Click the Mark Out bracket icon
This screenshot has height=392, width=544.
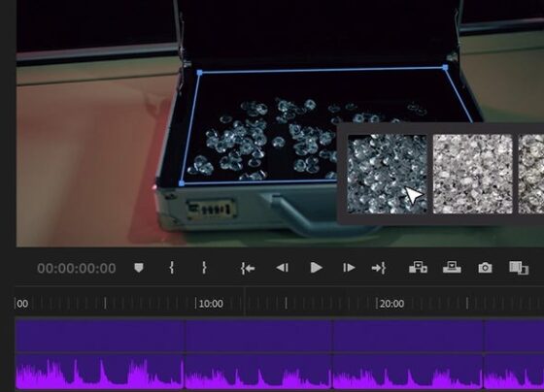click(x=204, y=268)
